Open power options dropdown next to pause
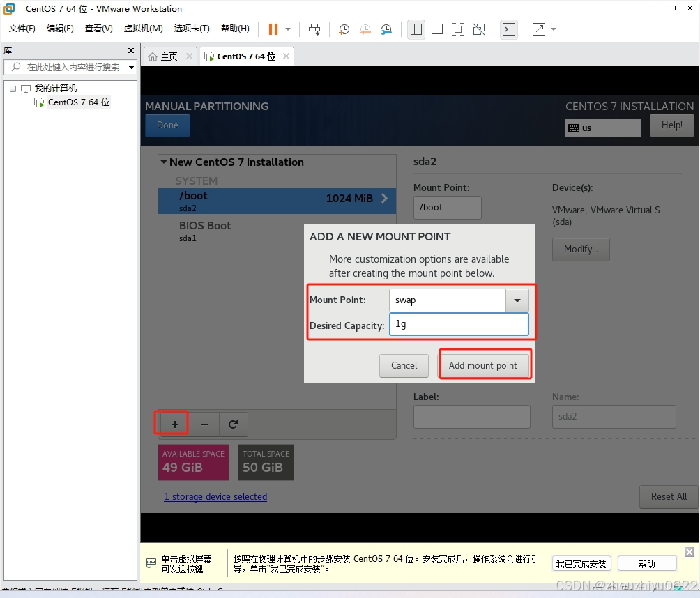The height and width of the screenshot is (598, 700). [x=288, y=29]
